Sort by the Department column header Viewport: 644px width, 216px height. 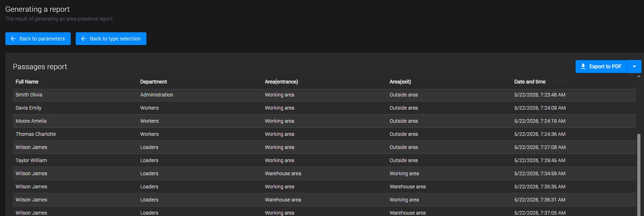coord(154,82)
